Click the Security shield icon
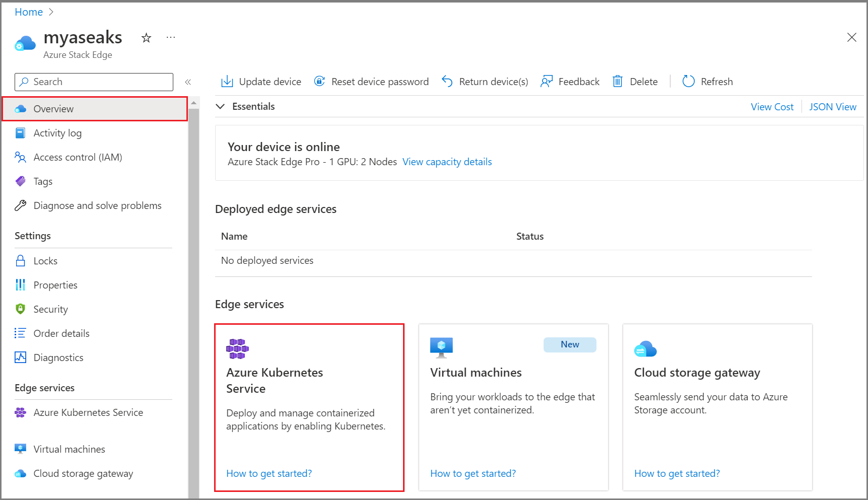This screenshot has height=500, width=868. (21, 309)
